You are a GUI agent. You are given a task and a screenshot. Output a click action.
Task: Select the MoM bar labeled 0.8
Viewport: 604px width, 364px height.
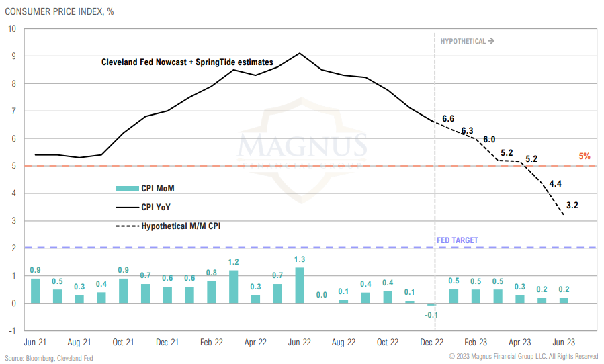coord(212,292)
